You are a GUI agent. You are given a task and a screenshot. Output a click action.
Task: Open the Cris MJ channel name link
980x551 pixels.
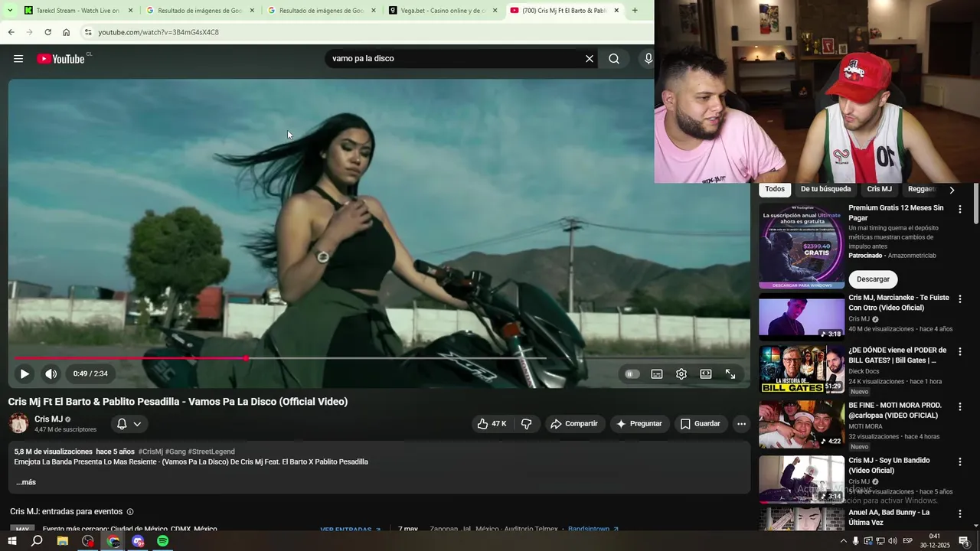48,419
